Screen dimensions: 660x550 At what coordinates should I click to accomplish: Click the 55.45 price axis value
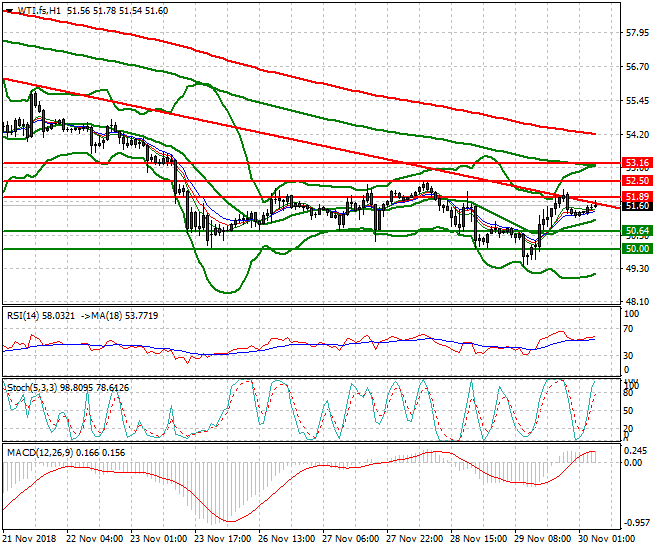pos(637,101)
